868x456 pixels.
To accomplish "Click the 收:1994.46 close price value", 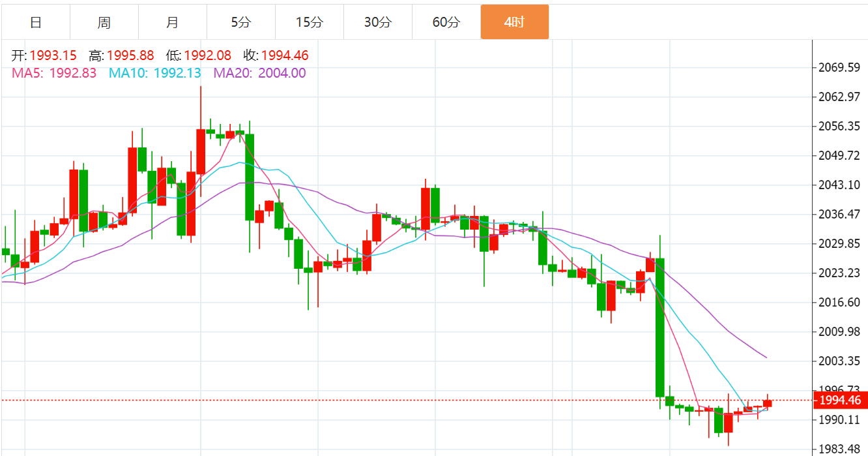I will [276, 55].
